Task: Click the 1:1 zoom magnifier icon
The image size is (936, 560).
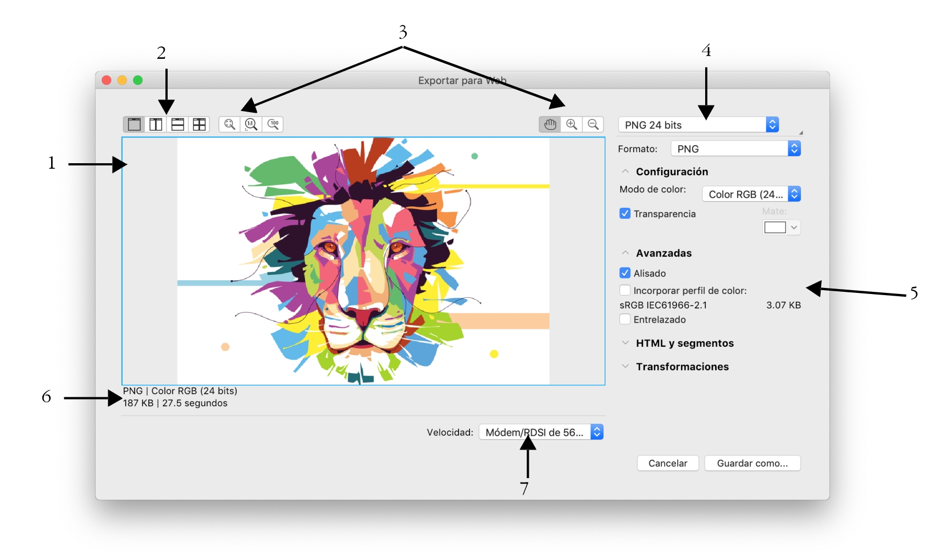Action: coord(251,124)
